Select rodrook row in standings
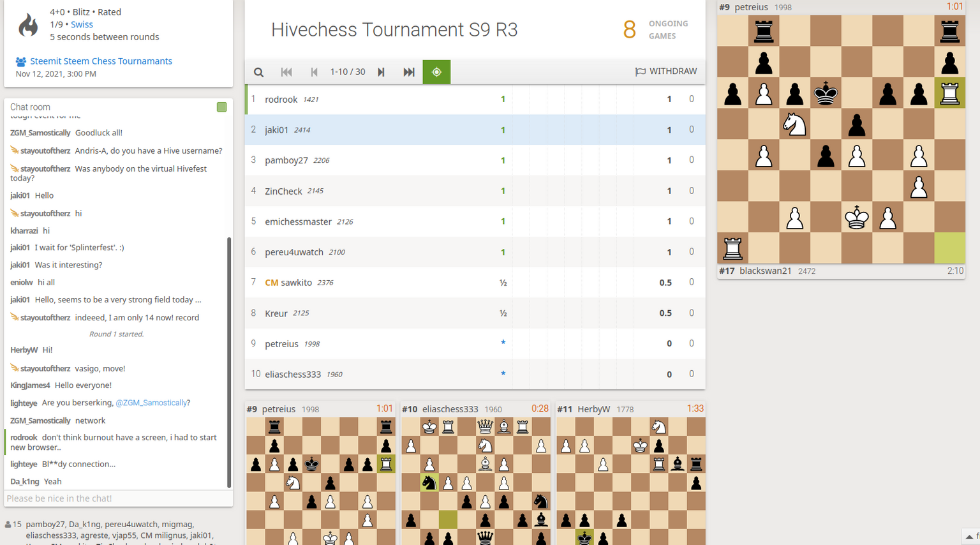The height and width of the screenshot is (545, 980). click(475, 100)
